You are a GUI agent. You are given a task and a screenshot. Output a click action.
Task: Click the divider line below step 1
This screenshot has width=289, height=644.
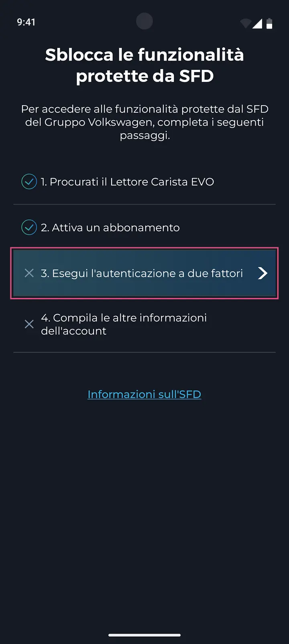(x=144, y=204)
